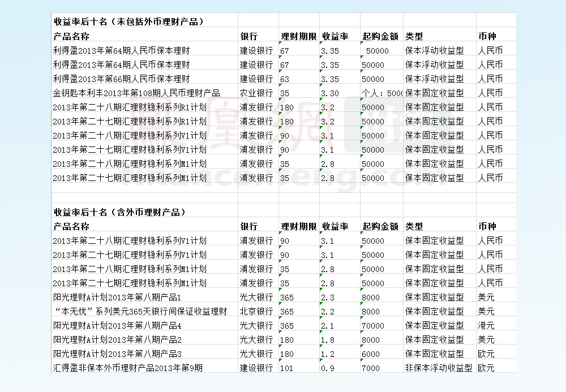Select the yield value '1.2'
566x392 pixels.
tap(328, 354)
